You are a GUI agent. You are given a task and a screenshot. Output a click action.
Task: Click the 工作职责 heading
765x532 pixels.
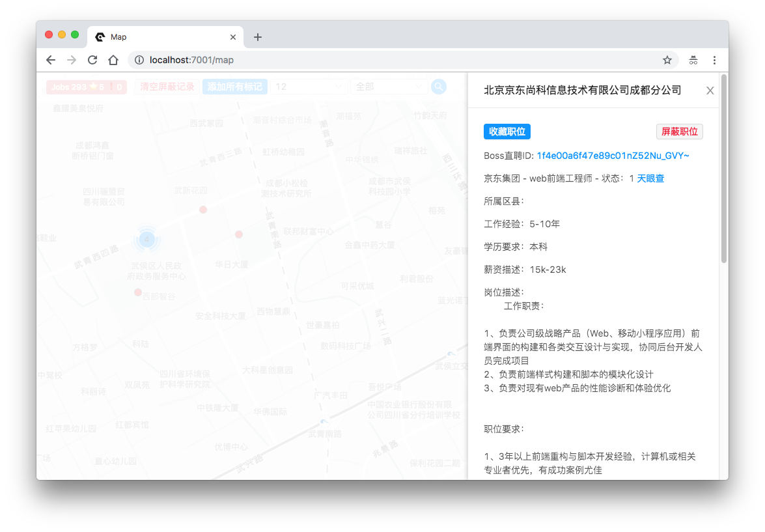coord(524,306)
